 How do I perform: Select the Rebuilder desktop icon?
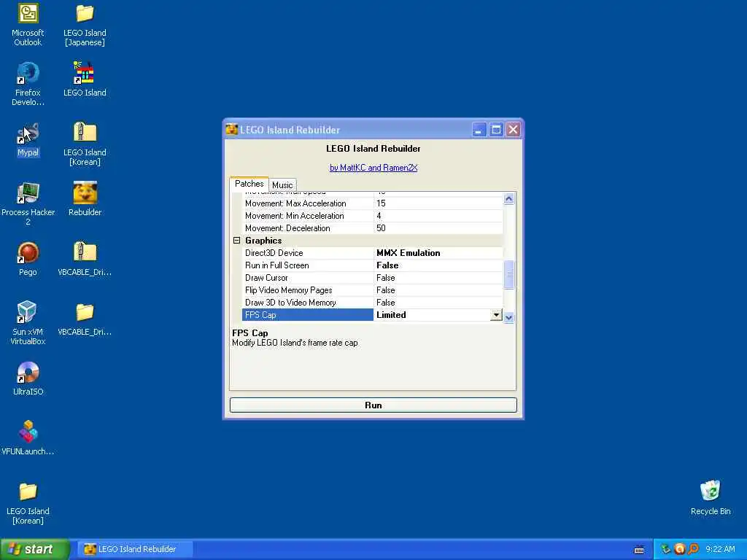(85, 193)
